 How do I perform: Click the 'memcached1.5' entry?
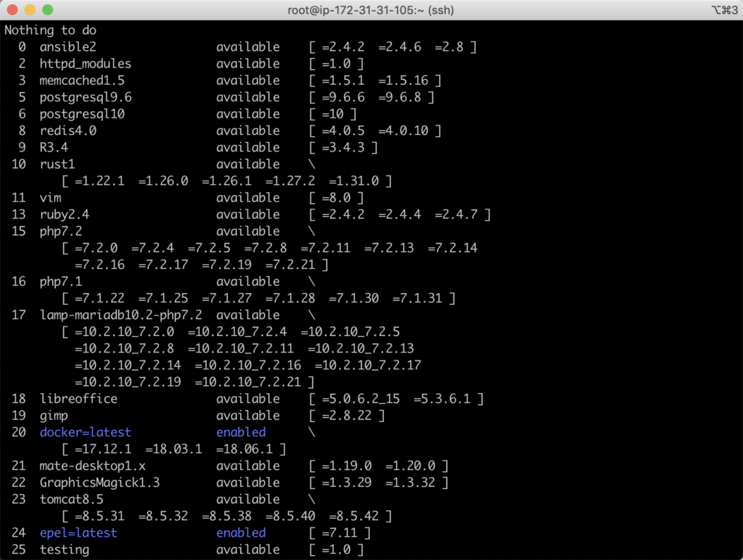click(x=82, y=81)
